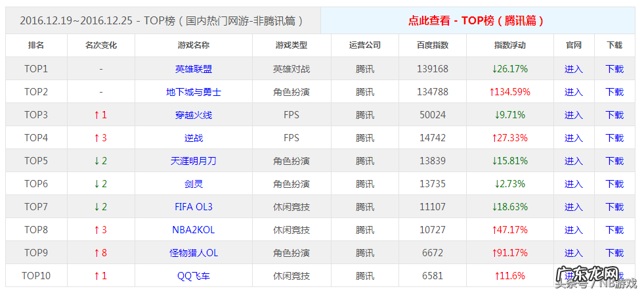
Task: Click the 休闲竞技 type cell for QQ飞车
Action: coord(291,276)
